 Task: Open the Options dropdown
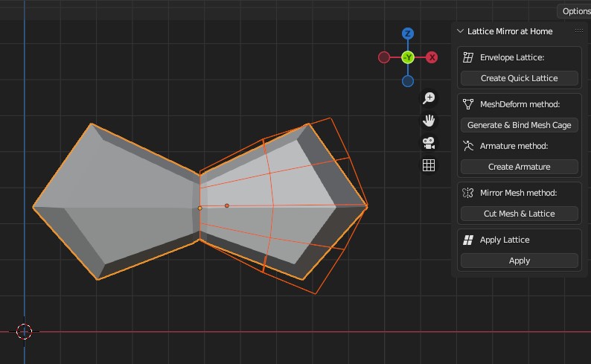tap(575, 11)
